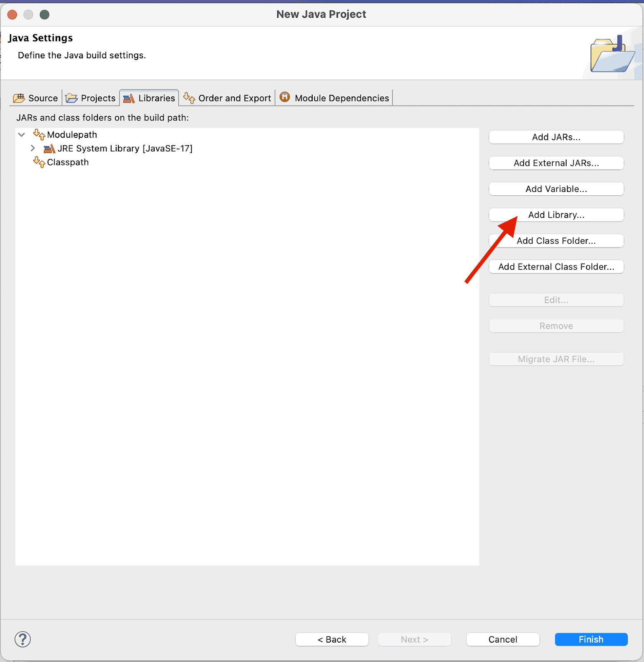Close the dialog with red window button

[x=12, y=15]
